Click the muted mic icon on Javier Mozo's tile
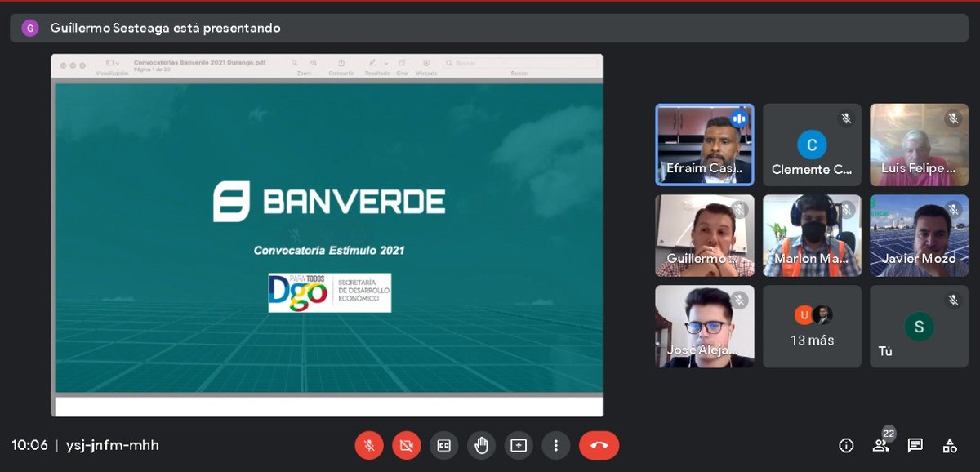Screen dimensions: 980x472 coord(953,210)
